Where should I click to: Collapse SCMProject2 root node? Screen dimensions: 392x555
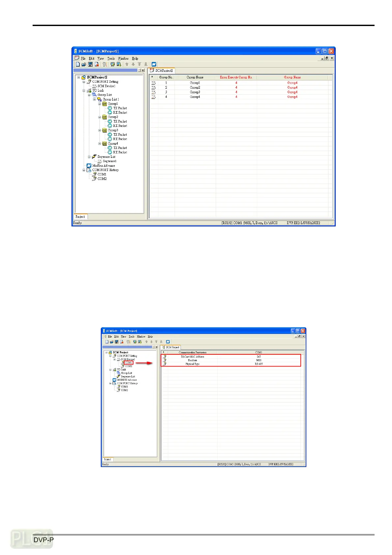pyautogui.click(x=79, y=77)
